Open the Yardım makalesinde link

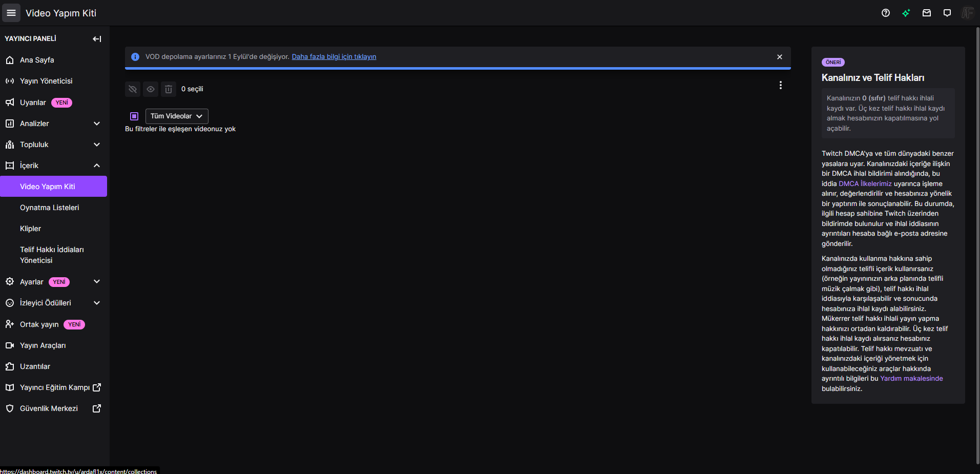coord(911,379)
